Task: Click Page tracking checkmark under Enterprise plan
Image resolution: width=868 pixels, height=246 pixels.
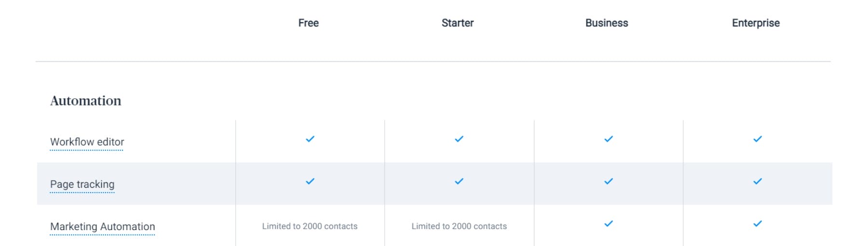Action: (758, 181)
